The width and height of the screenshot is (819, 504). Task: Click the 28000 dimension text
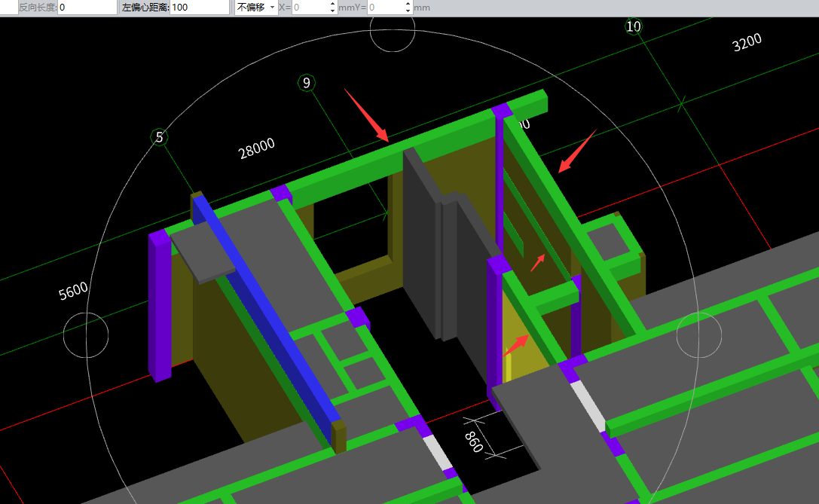pos(256,148)
